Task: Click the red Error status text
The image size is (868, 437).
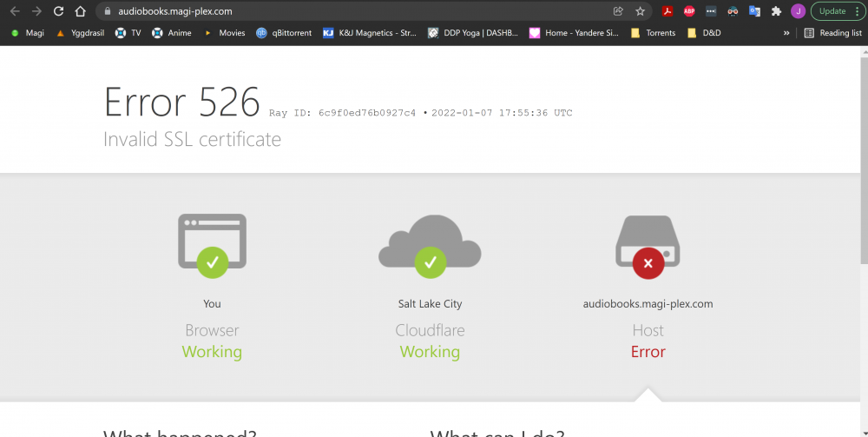Action: 648,352
